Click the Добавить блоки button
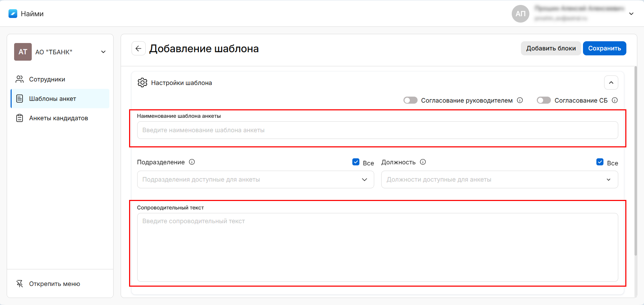Image resolution: width=644 pixels, height=305 pixels. click(551, 48)
